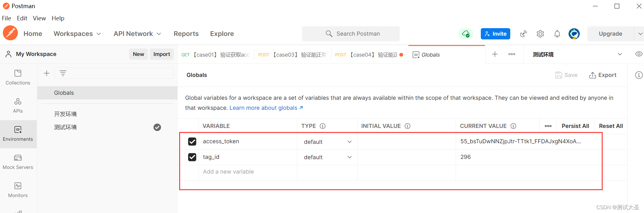Click the TYPE column info icon

pos(323,126)
